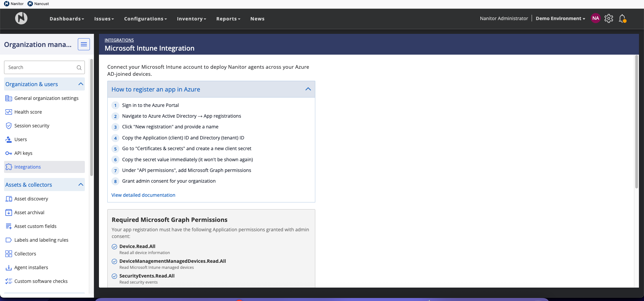Click the View detailed documentation link
The width and height of the screenshot is (644, 301).
click(x=143, y=195)
